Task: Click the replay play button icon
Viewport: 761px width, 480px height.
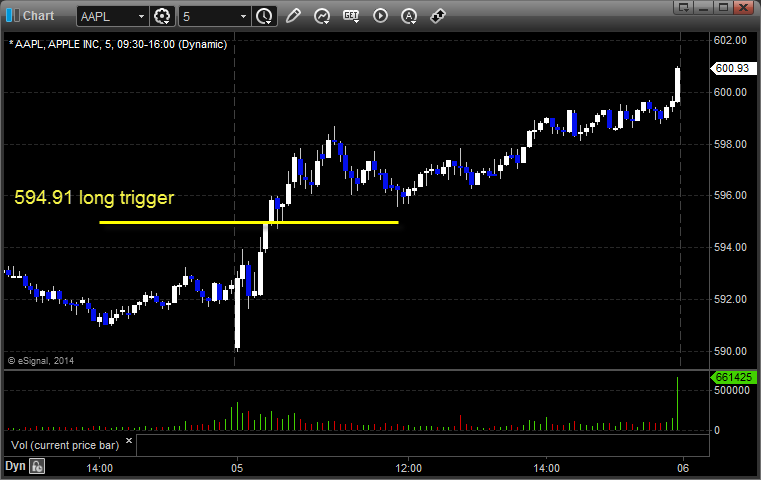Action: tap(380, 16)
